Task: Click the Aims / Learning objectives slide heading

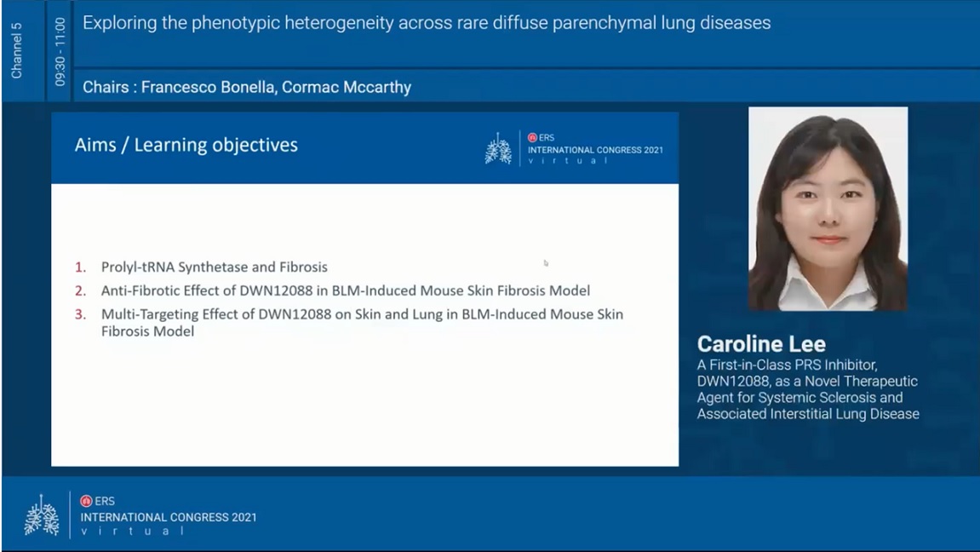Action: click(x=186, y=145)
